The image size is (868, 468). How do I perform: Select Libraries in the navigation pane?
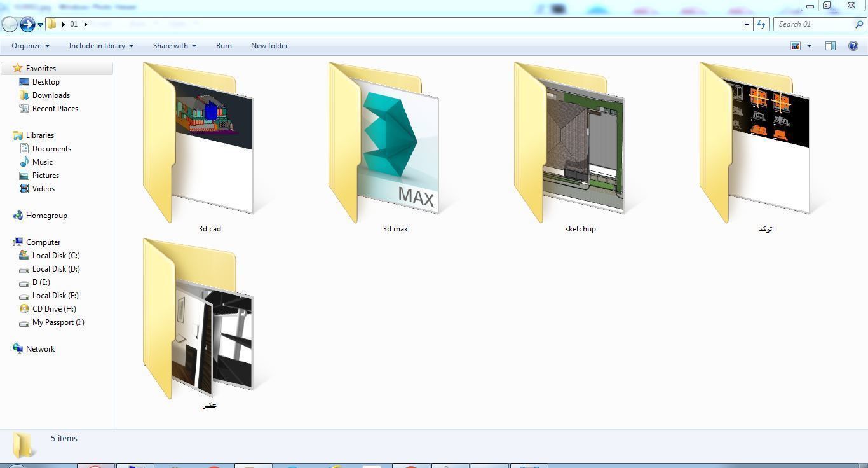[40, 135]
